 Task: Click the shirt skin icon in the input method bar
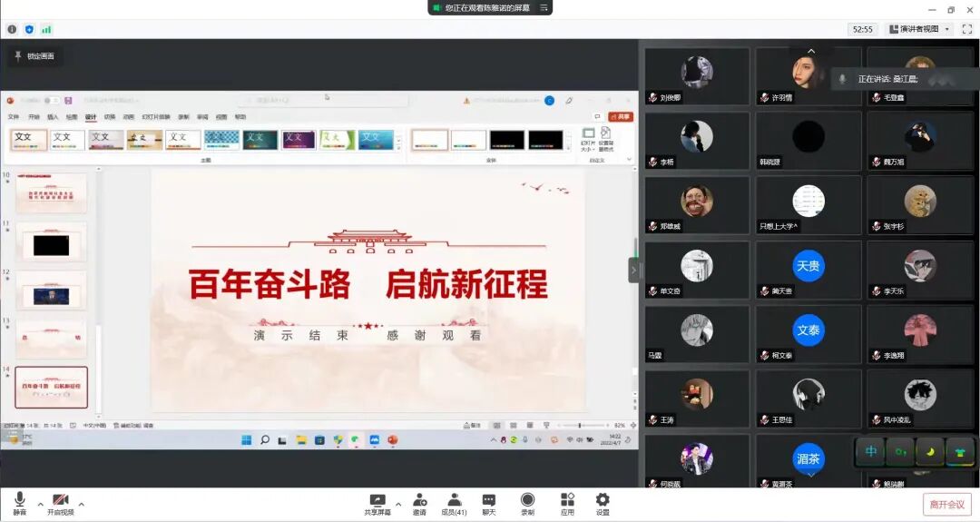(960, 451)
